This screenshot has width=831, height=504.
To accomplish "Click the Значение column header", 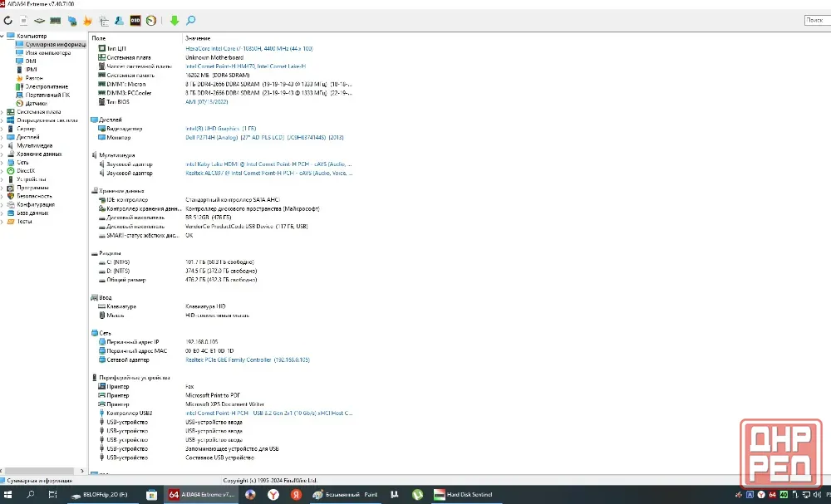I will [198, 38].
